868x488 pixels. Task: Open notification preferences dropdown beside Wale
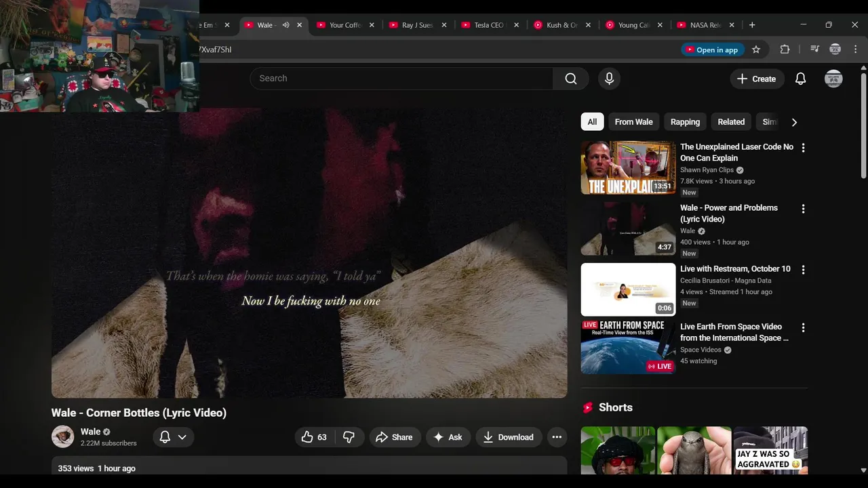[x=174, y=437]
